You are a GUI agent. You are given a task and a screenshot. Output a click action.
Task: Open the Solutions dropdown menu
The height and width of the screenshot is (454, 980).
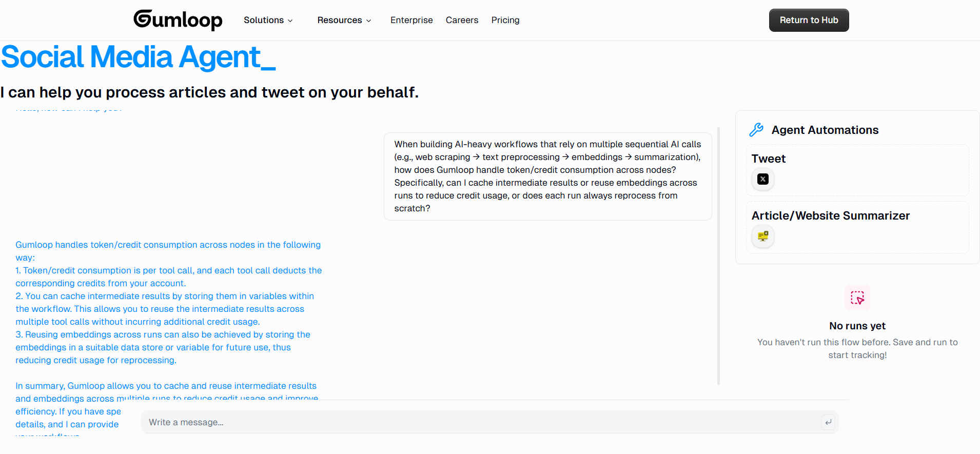pos(268,20)
